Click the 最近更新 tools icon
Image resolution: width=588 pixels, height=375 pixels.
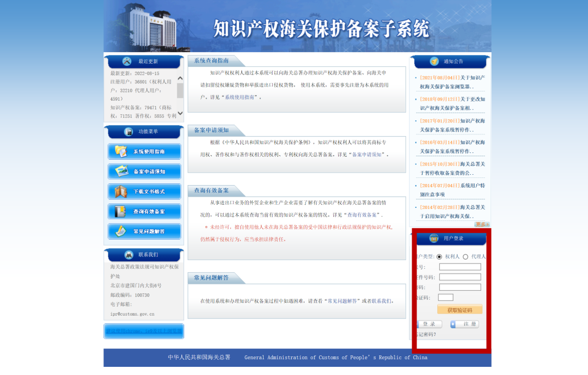[x=127, y=62]
